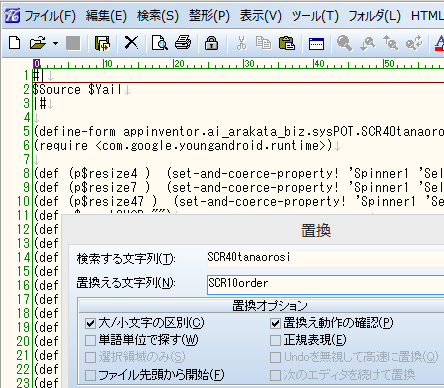The image size is (444, 388).
Task: Open the ツール(T) menu
Action: pyautogui.click(x=315, y=16)
